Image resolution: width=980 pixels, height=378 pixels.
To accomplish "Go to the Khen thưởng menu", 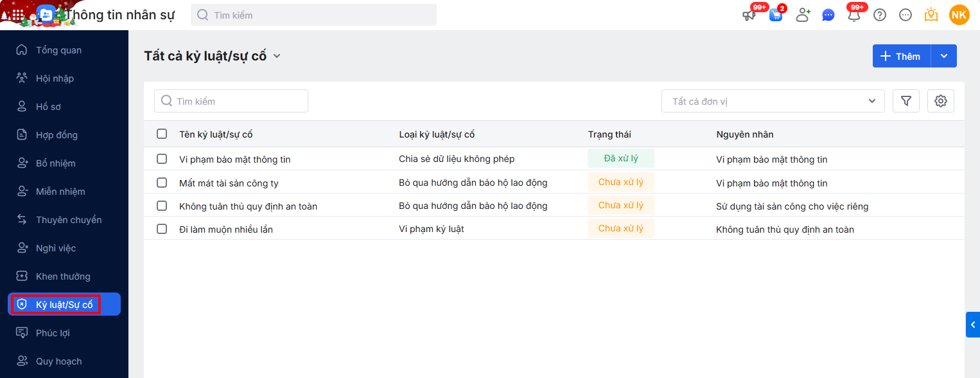I will 63,276.
